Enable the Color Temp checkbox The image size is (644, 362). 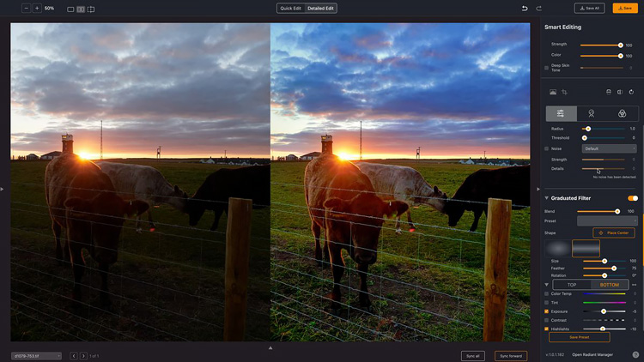coord(546,294)
